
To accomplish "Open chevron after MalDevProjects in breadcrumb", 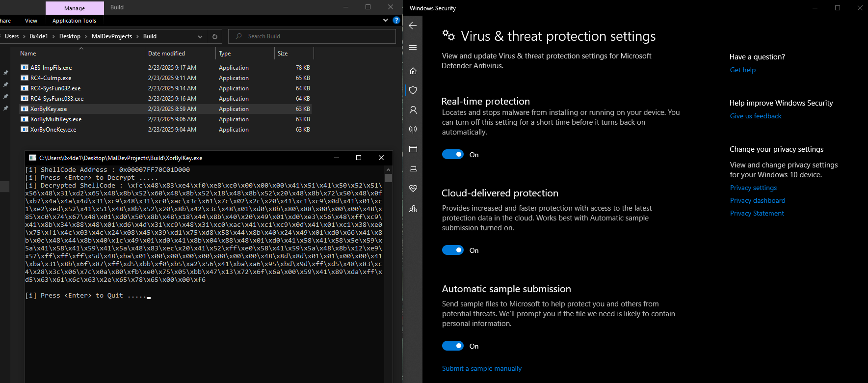I will point(137,36).
